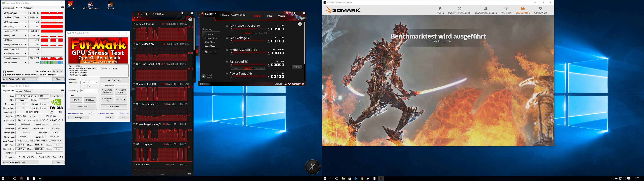Open the Sensor refresh rate dropdown

point(58,72)
